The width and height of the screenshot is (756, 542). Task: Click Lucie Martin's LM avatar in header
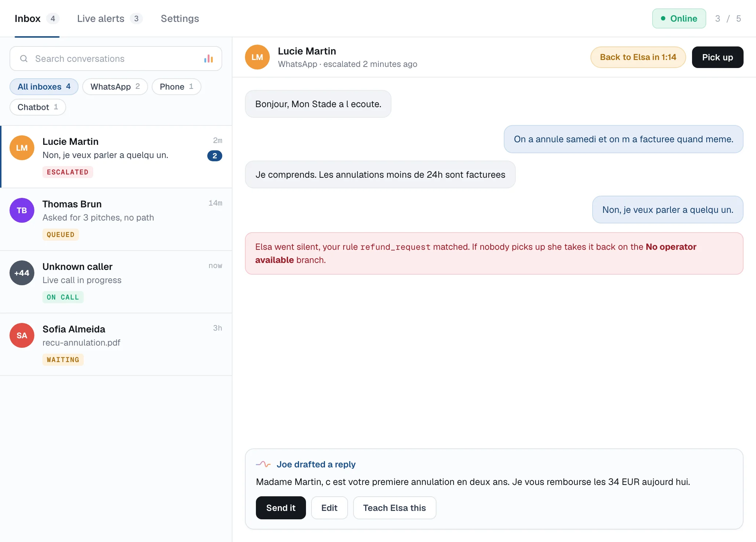click(257, 57)
